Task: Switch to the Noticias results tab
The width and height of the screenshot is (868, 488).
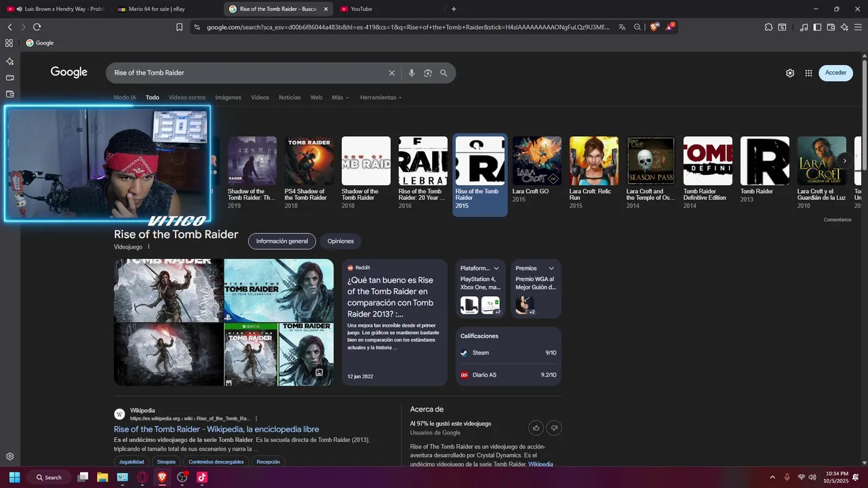Action: tap(290, 98)
